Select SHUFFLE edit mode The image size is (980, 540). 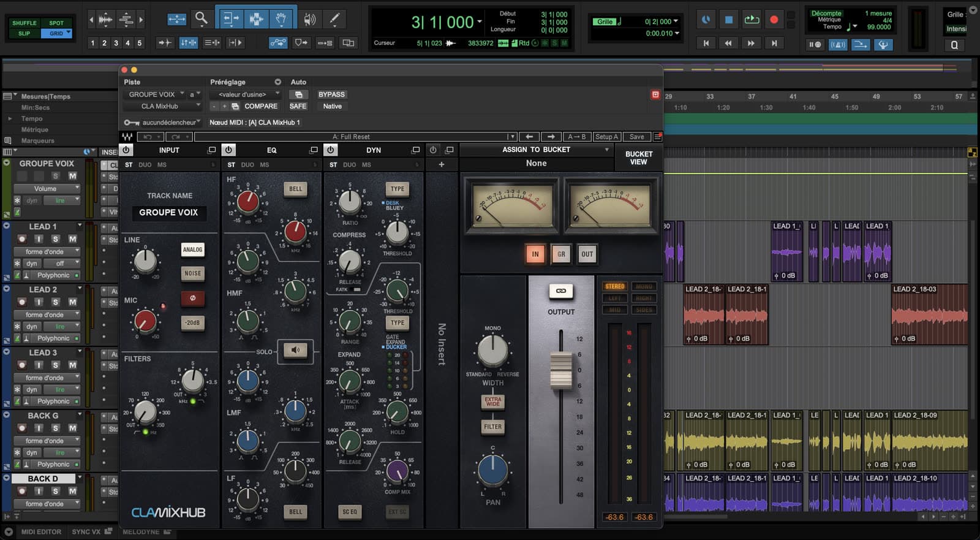(x=24, y=23)
